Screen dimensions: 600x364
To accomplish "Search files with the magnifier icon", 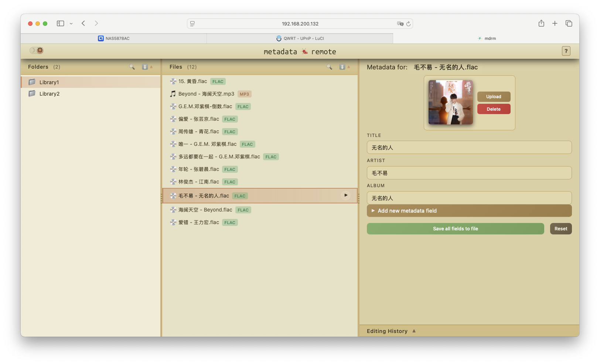I will (329, 67).
